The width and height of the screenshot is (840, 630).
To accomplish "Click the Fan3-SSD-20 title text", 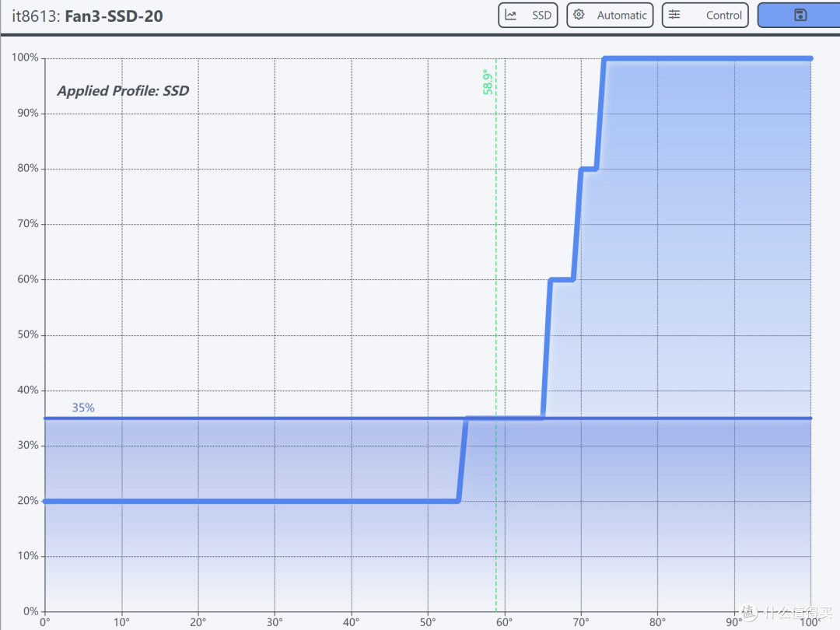I will tap(114, 16).
